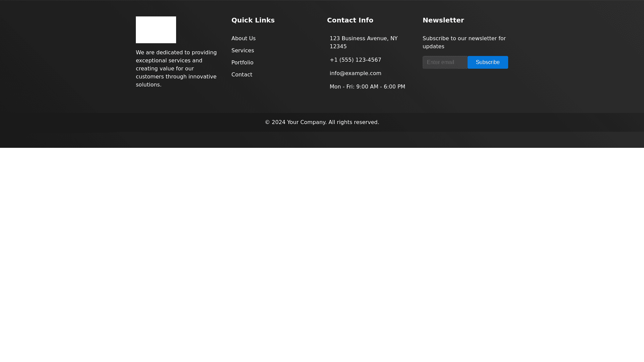Image resolution: width=644 pixels, height=362 pixels.
Task: Click the white company logo placeholder
Action: [x=156, y=29]
